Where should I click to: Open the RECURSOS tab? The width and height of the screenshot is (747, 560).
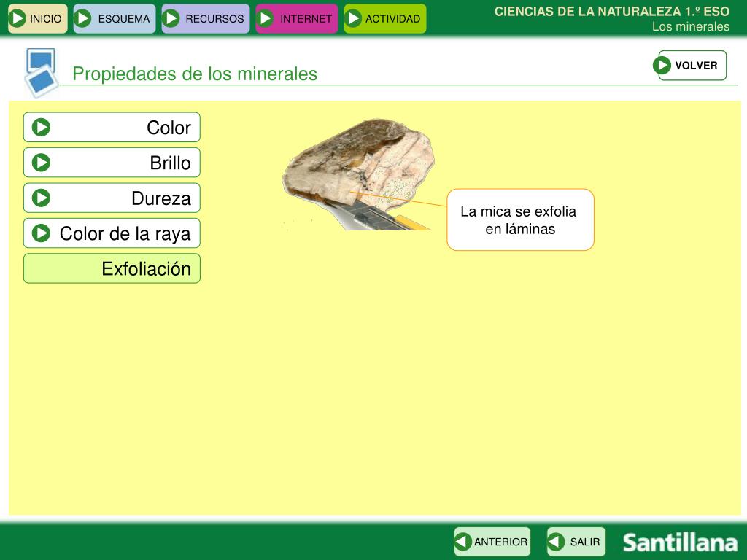tap(205, 18)
